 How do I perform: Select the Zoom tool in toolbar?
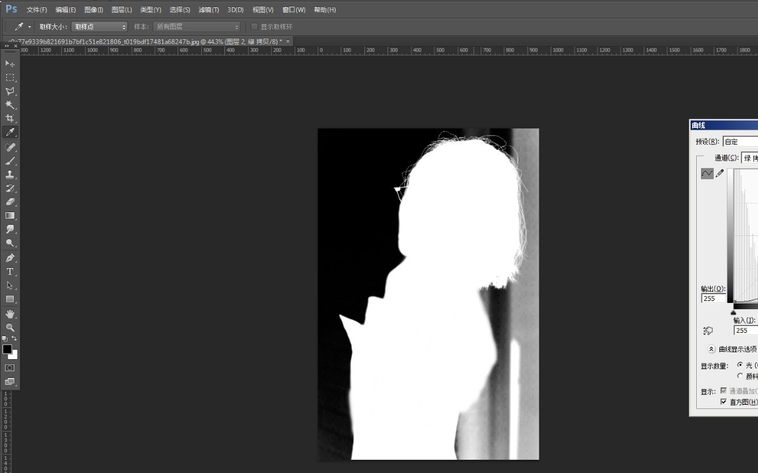[11, 328]
